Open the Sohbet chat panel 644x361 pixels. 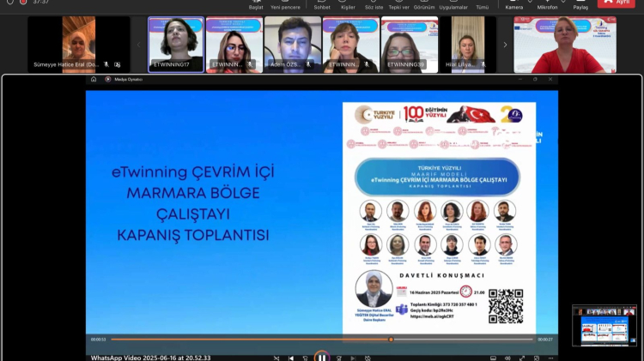[x=322, y=5]
